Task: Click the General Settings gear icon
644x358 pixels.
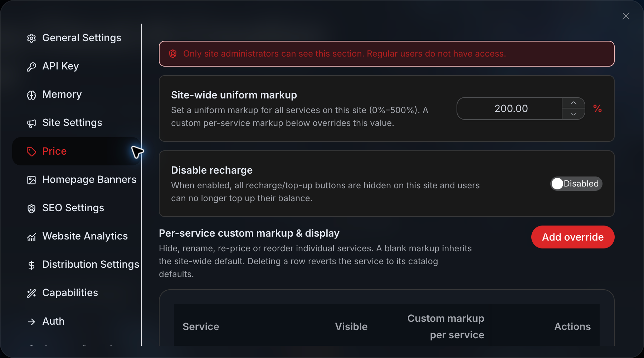Action: [31, 38]
